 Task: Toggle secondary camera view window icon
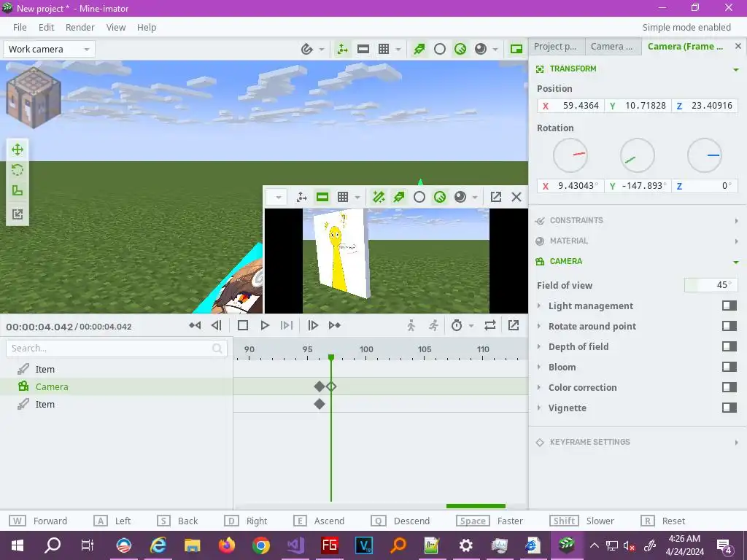(516, 49)
